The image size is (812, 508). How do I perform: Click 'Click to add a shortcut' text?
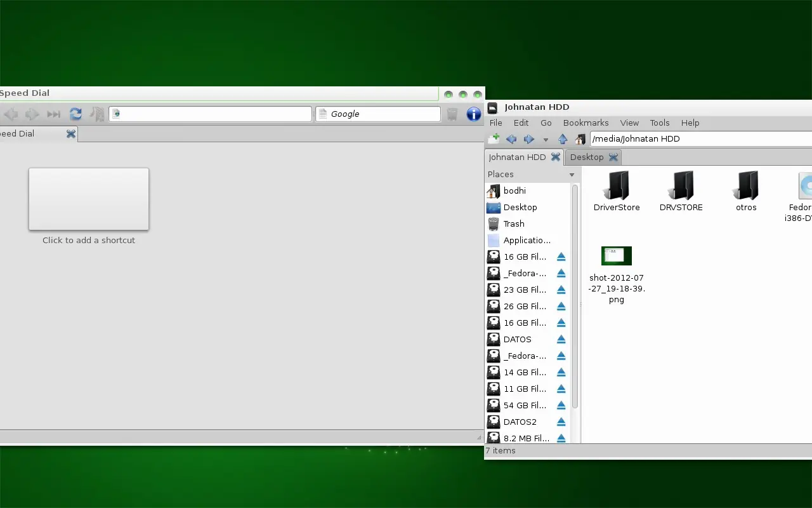pyautogui.click(x=89, y=240)
